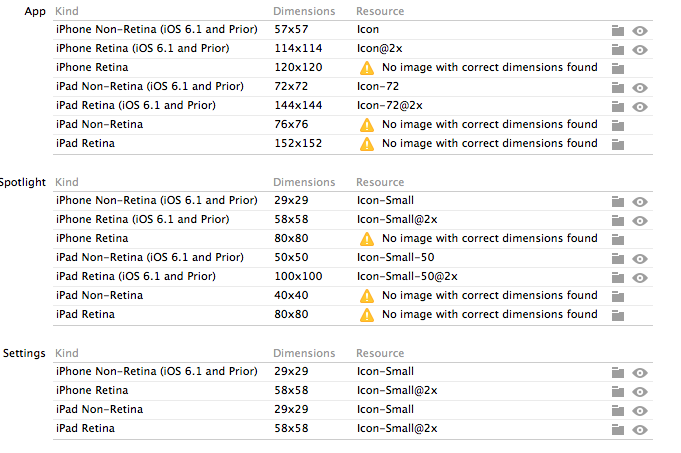Click folder icon for App 57x57 Icon row
Viewport: 681px width, 453px height.
618,30
